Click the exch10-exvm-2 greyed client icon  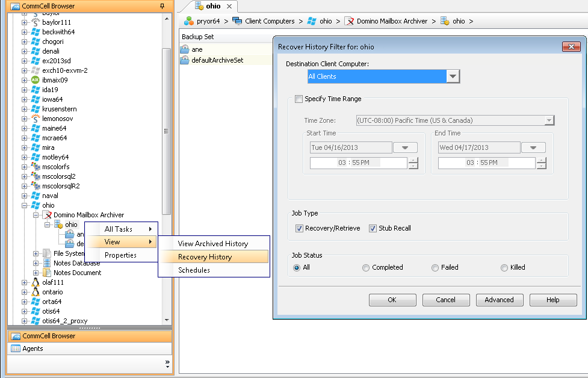click(x=36, y=70)
